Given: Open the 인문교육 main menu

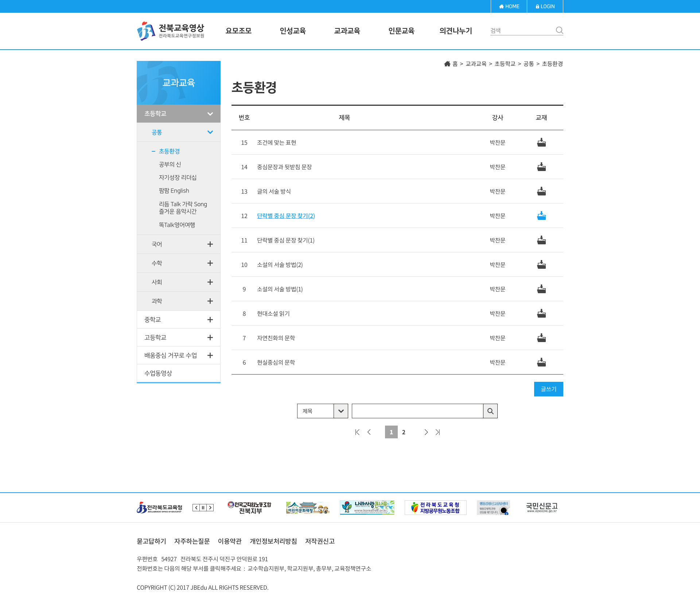Looking at the screenshot, I should (401, 31).
